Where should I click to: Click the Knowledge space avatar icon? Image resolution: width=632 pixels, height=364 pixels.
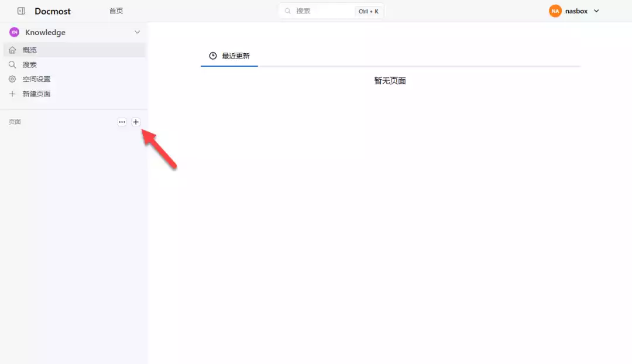click(x=13, y=32)
